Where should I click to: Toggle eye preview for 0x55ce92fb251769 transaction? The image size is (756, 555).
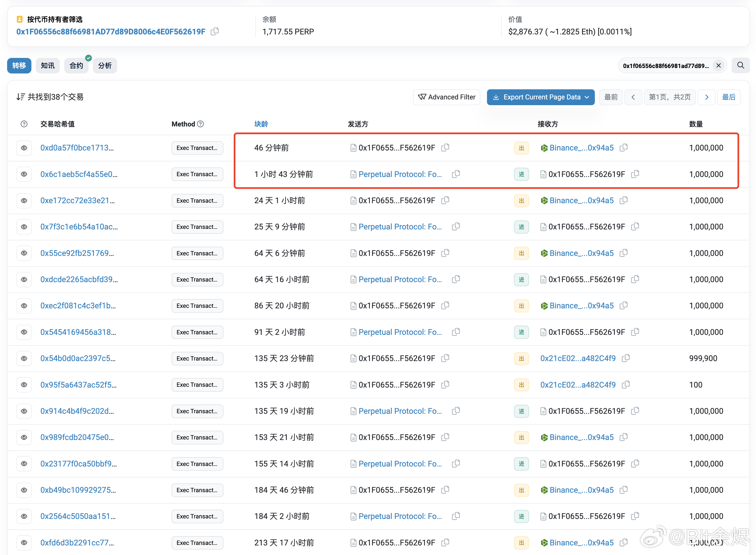24,253
